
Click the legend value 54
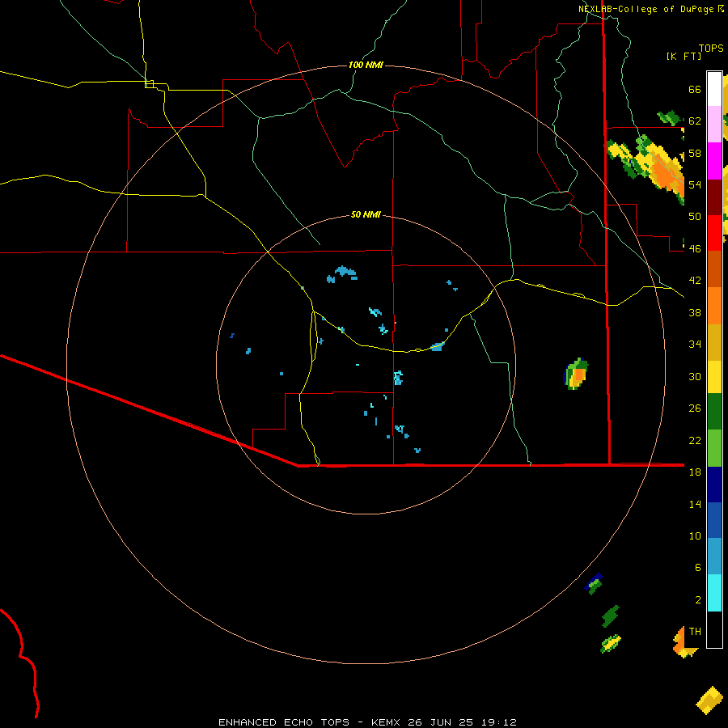pyautogui.click(x=695, y=184)
